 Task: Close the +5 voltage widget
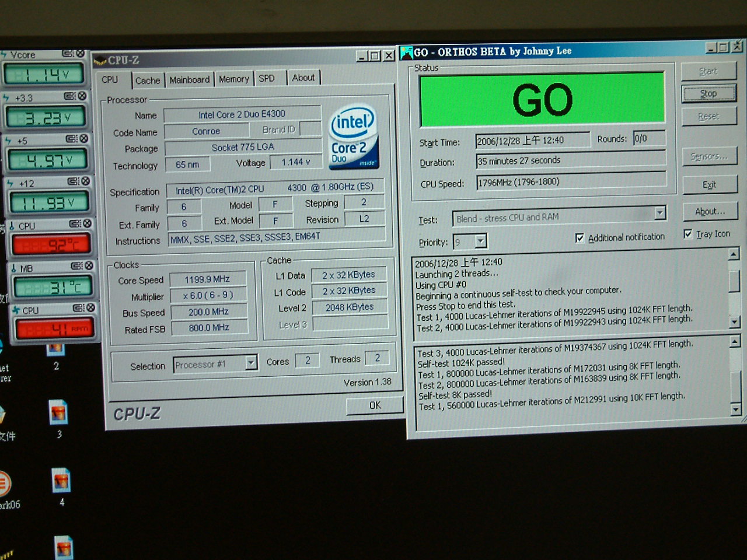pyautogui.click(x=83, y=139)
